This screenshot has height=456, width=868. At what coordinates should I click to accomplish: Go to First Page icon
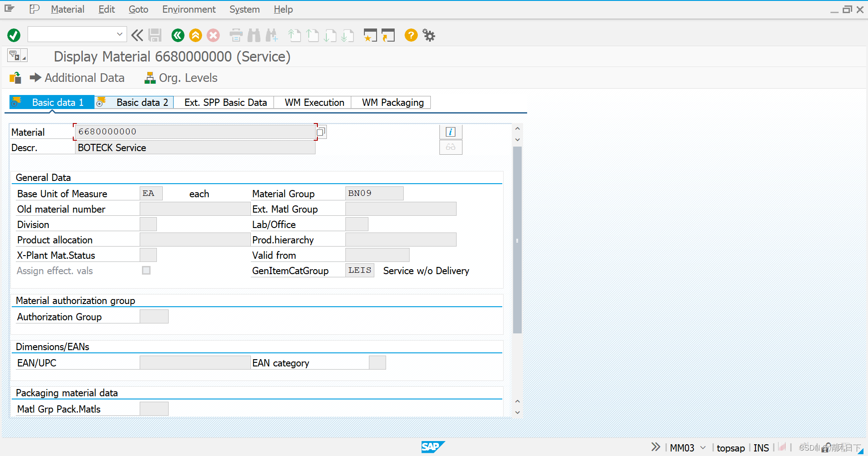[x=294, y=35]
